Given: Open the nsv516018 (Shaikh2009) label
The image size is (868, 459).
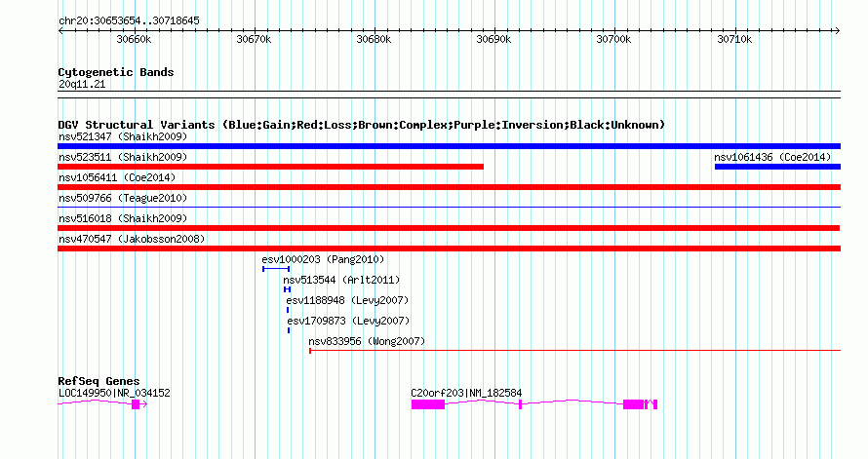Looking at the screenshot, I should (x=123, y=218).
